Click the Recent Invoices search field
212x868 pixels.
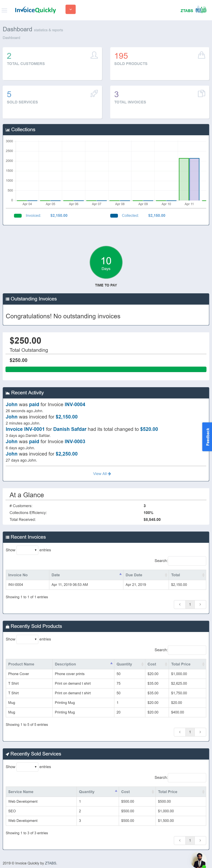tap(187, 561)
